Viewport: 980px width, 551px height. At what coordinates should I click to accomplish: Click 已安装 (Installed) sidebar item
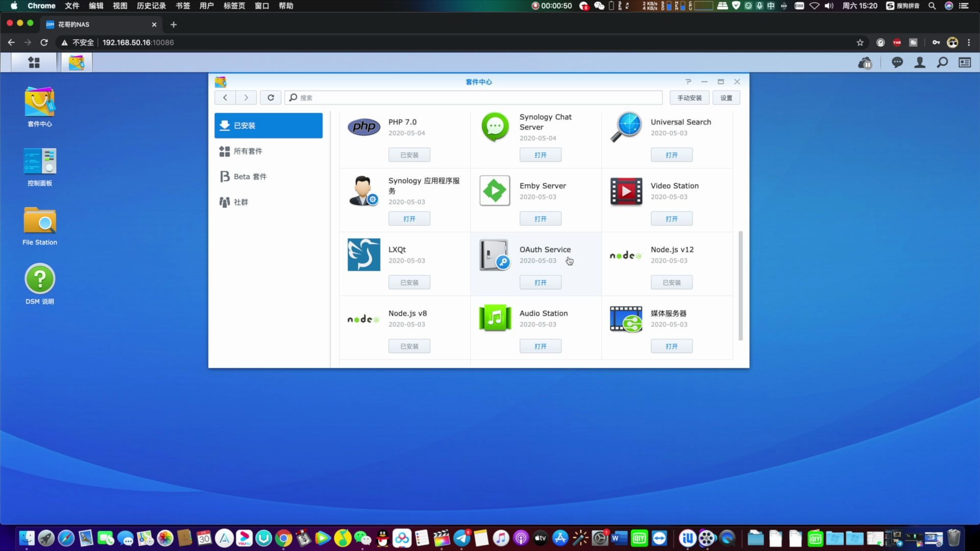[x=268, y=125]
